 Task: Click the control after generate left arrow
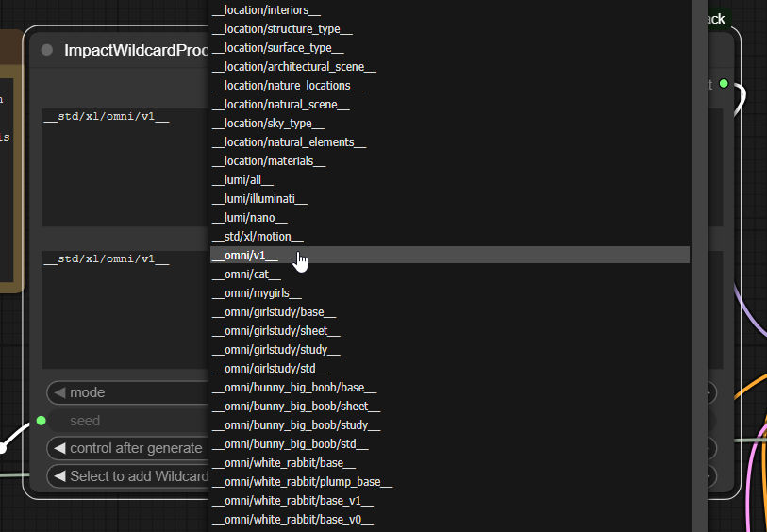point(59,448)
